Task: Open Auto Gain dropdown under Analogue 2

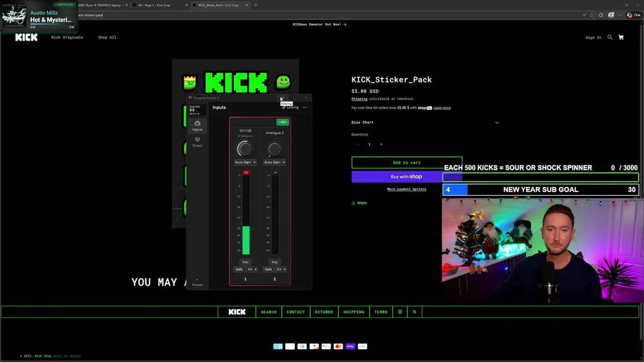Action: coord(275,162)
